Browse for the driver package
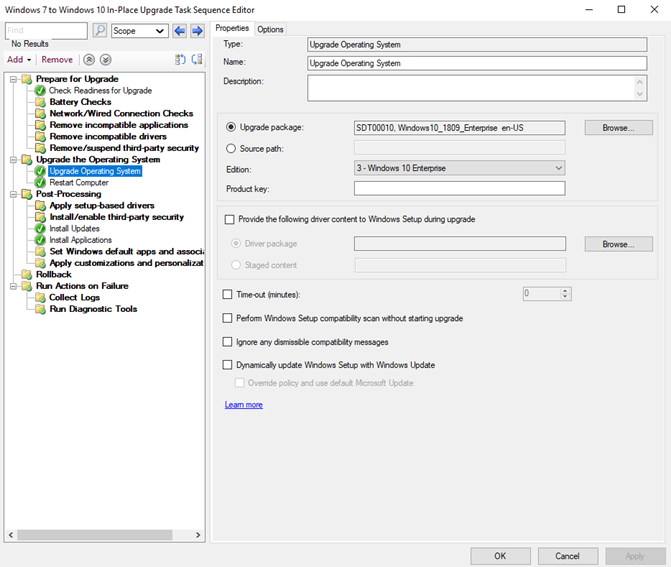This screenshot has height=567, width=671. tap(618, 244)
